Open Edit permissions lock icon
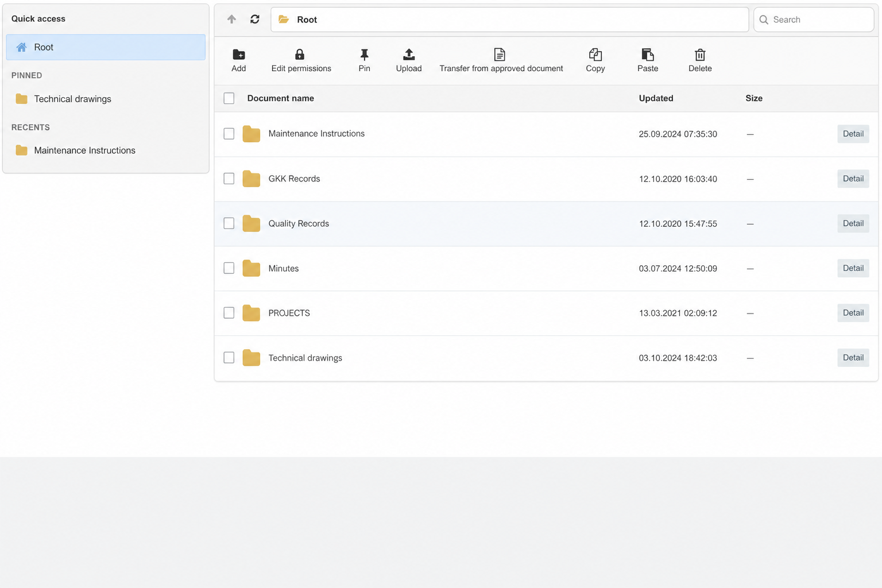 (300, 55)
